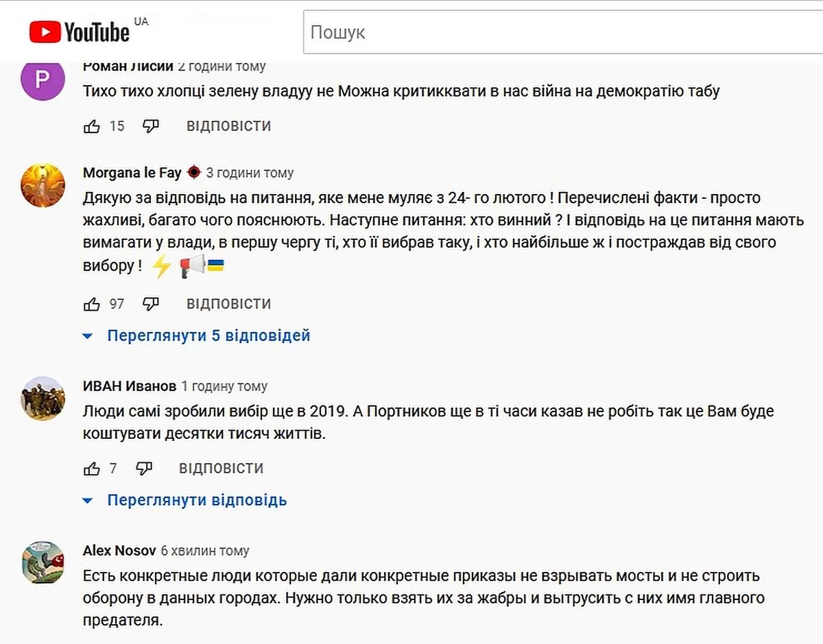Open Morgana le Fay's channel avatar
823x644 pixels.
click(x=43, y=186)
